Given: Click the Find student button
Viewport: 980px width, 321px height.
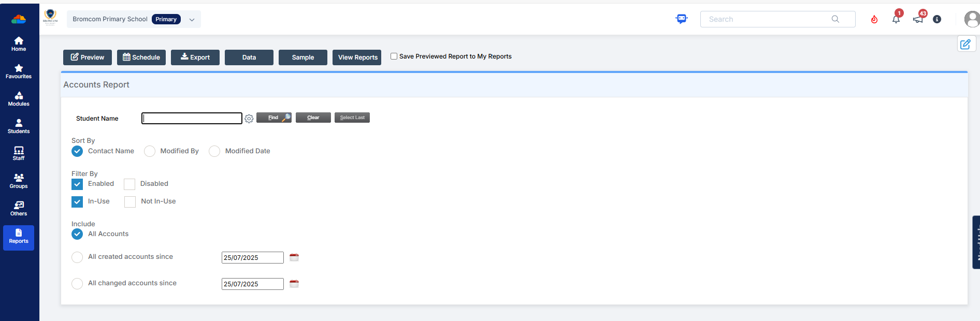Looking at the screenshot, I should (x=274, y=118).
